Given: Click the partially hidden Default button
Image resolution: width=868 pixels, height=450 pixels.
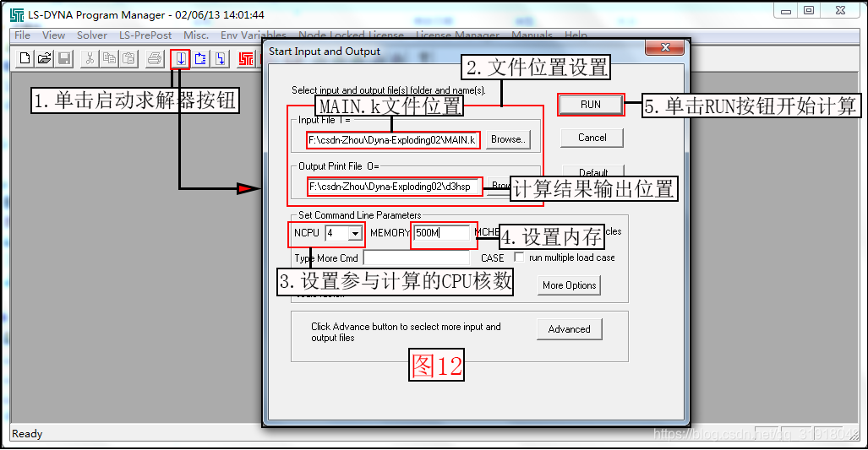Looking at the screenshot, I should (x=592, y=171).
